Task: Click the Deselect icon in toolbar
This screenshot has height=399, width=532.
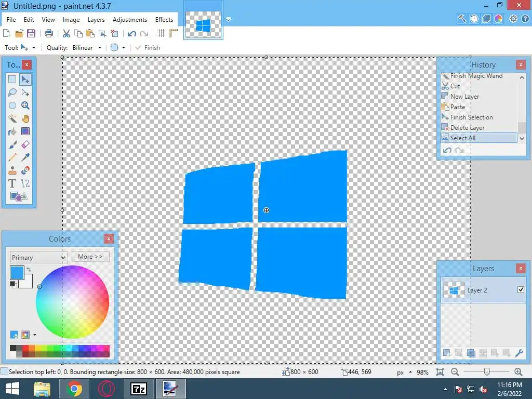Action: click(114, 33)
